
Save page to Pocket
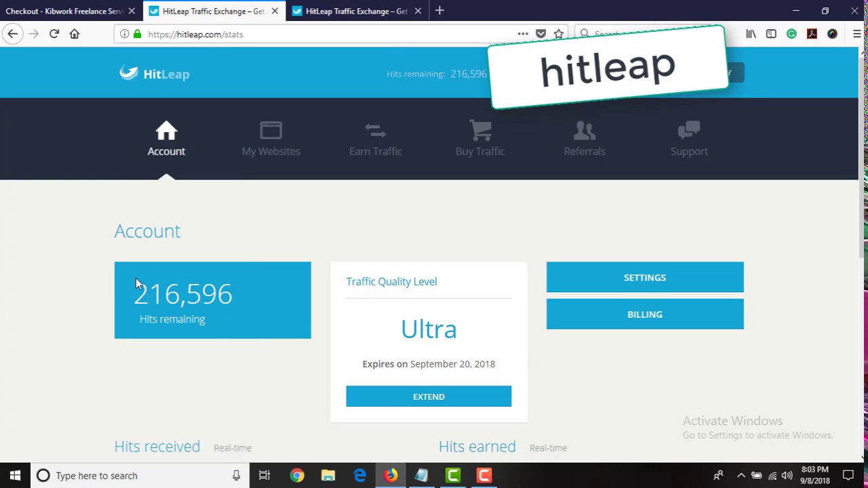tap(540, 34)
